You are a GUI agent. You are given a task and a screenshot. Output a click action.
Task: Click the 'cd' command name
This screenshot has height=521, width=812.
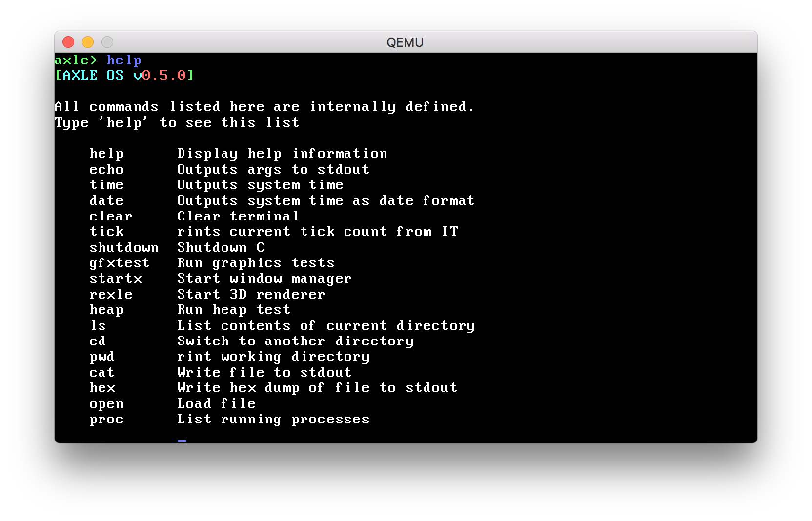click(x=98, y=341)
